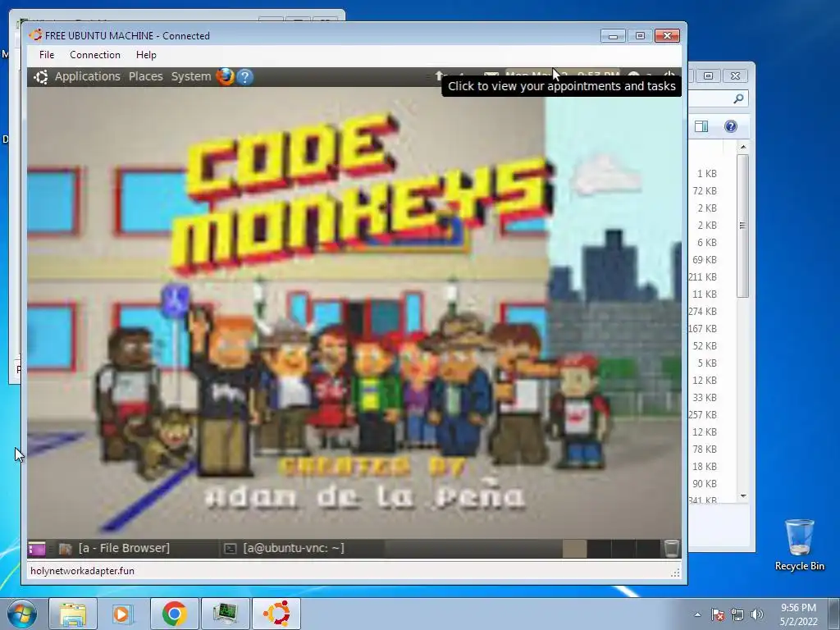
Task: Open Windows Explorer from the taskbar
Action: click(x=73, y=614)
